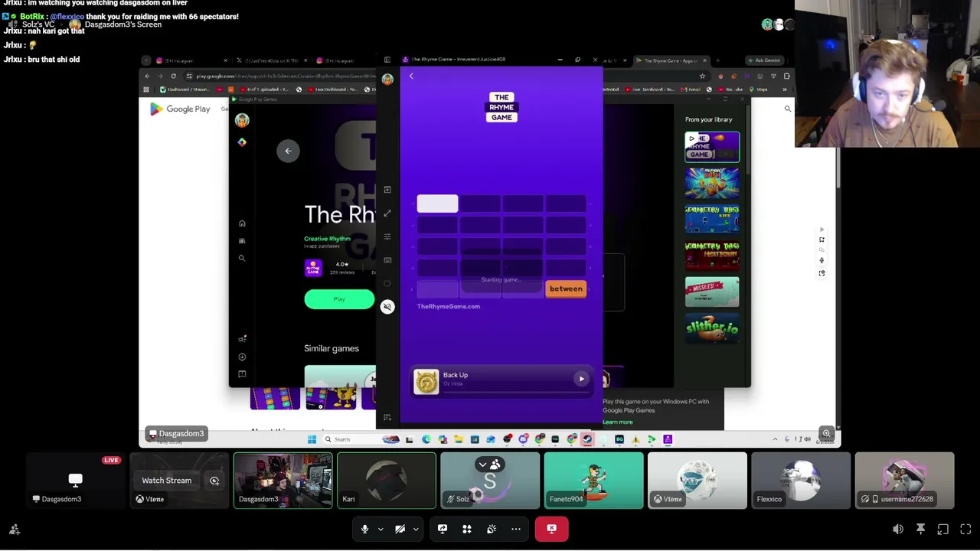
Task: Click the profile avatar in Rhyme Game sidebar
Action: click(387, 79)
